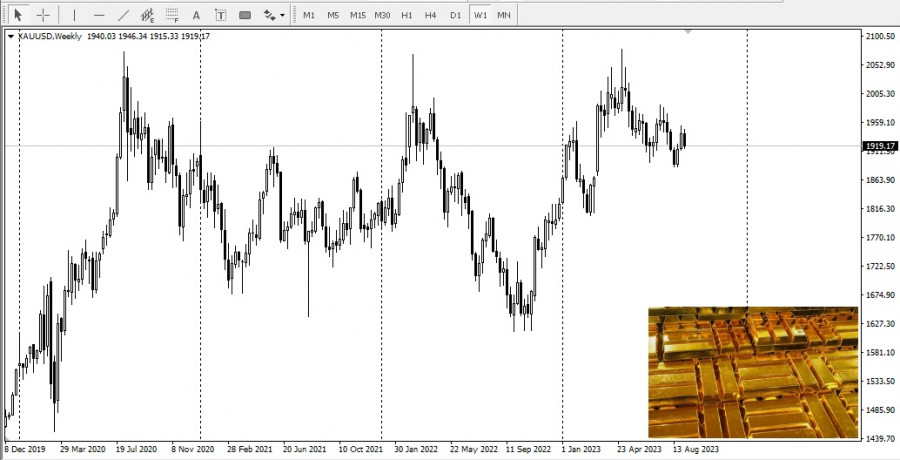Switch to MN monthly timeframe

pyautogui.click(x=503, y=15)
